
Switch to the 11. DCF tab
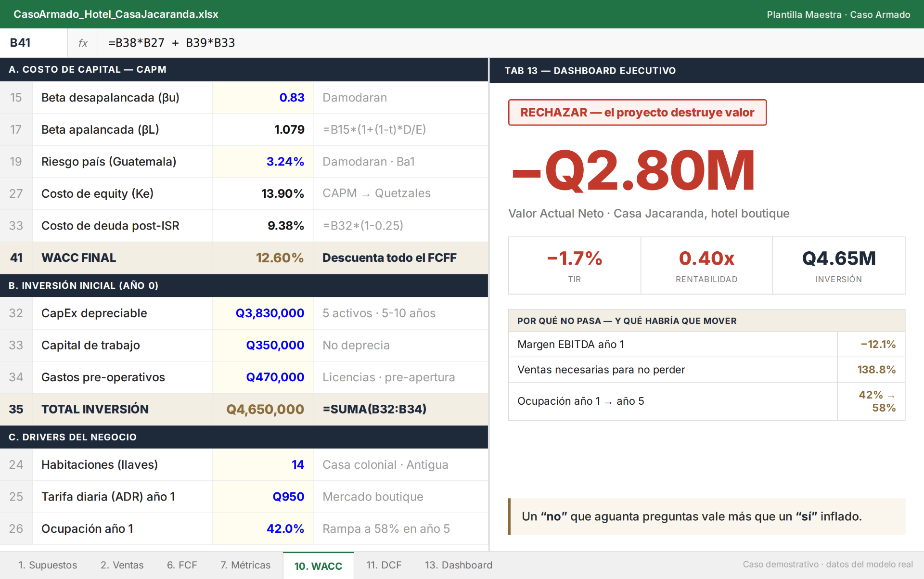[x=384, y=565]
